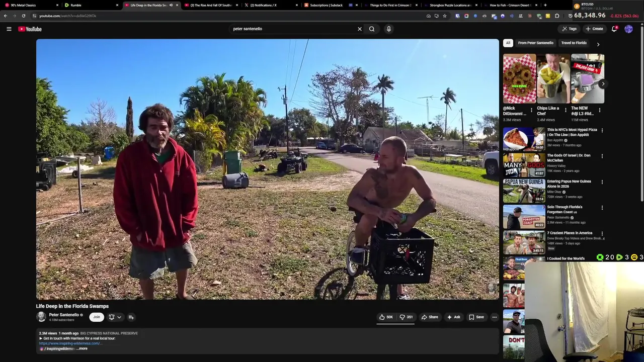Go to the YouTube home logo
644x362 pixels.
[x=30, y=29]
